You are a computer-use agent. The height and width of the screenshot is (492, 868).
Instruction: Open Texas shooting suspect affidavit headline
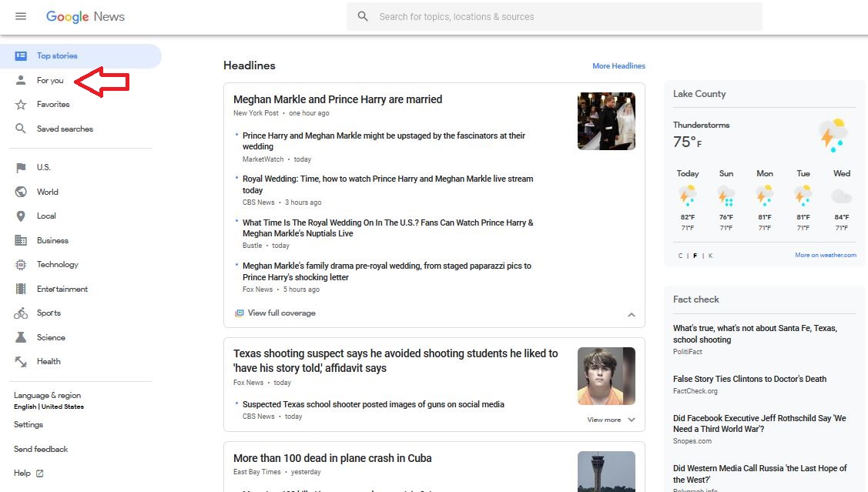click(x=395, y=361)
